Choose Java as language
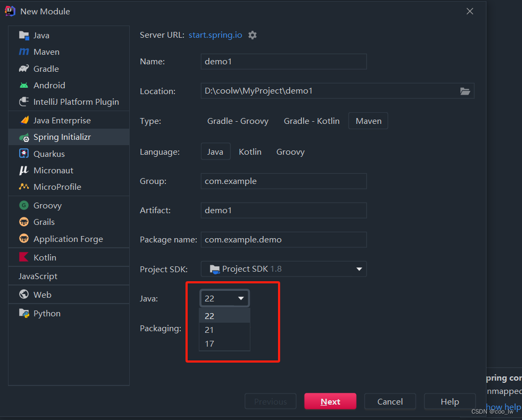This screenshot has height=420, width=522. tap(215, 152)
